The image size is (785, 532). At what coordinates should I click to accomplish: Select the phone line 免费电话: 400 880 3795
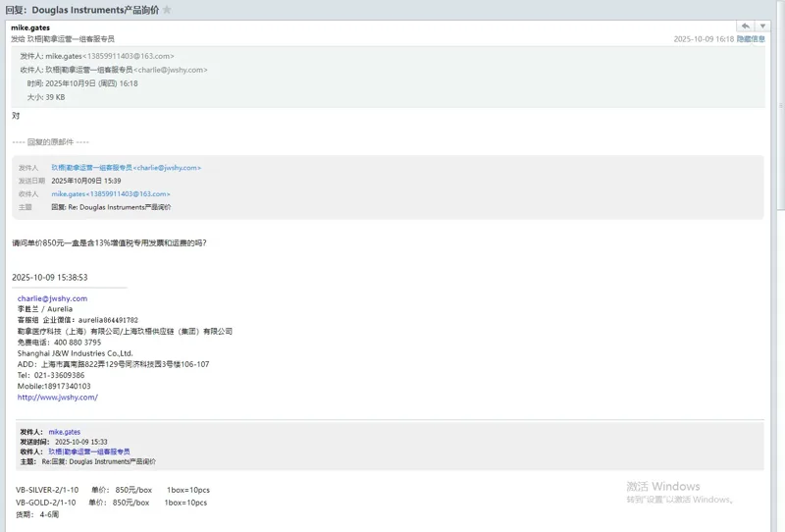(59, 343)
